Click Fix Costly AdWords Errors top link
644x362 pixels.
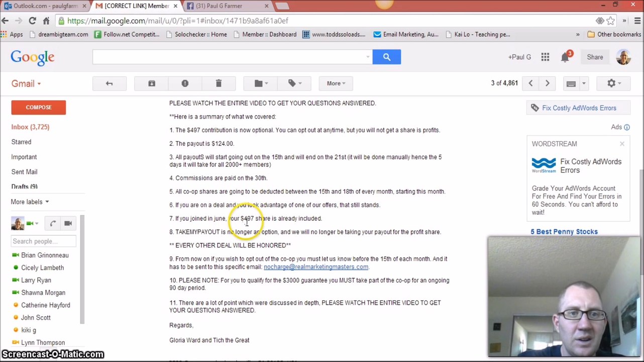coord(579,108)
